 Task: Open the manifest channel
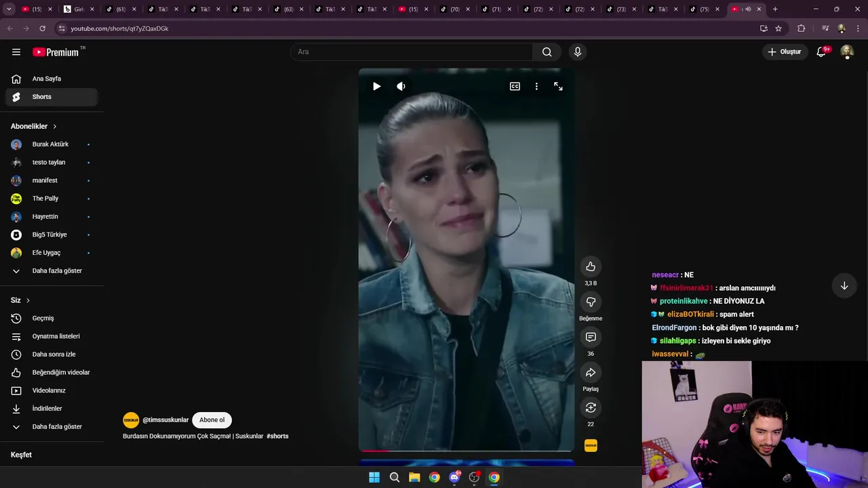point(52,180)
